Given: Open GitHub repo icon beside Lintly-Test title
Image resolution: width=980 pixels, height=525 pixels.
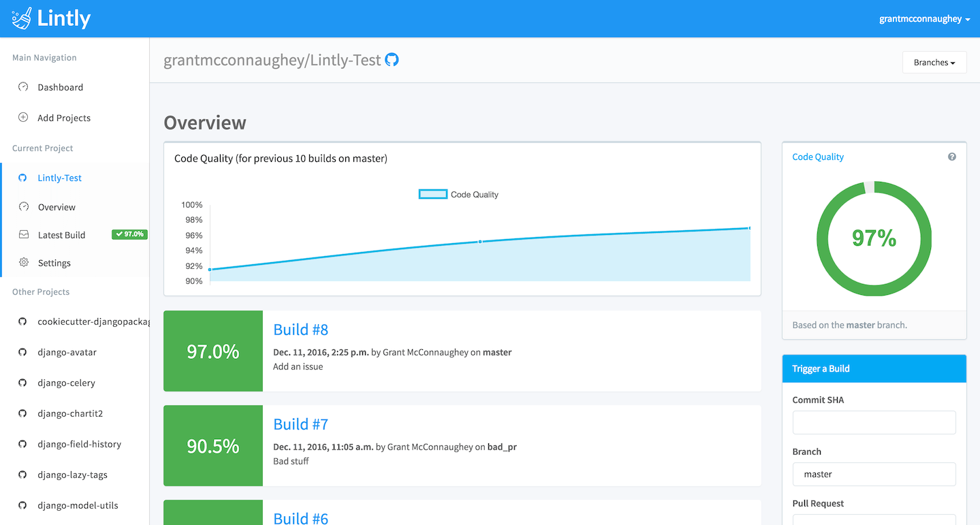Looking at the screenshot, I should click(x=392, y=60).
